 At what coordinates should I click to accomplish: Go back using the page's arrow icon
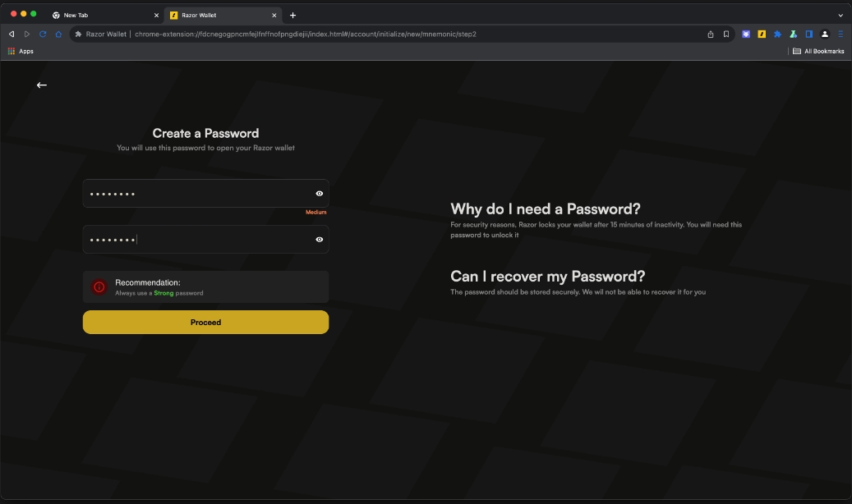click(42, 85)
